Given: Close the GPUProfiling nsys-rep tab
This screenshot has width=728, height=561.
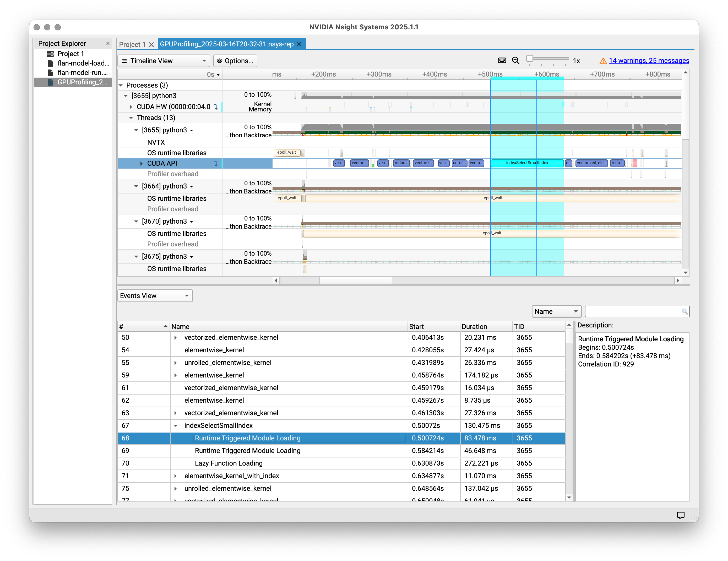Looking at the screenshot, I should (299, 44).
